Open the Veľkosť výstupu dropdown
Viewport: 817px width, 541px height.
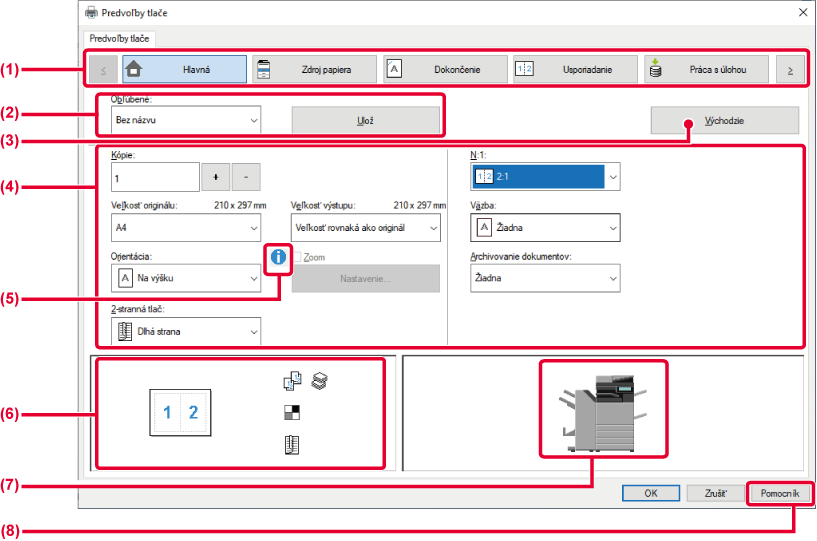click(x=365, y=228)
